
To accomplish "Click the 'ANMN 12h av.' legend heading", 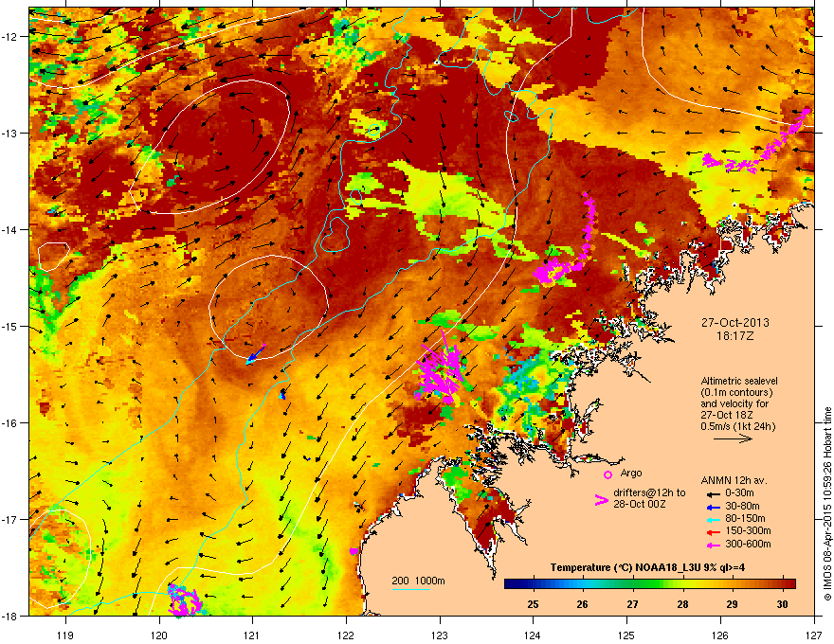I will [734, 480].
